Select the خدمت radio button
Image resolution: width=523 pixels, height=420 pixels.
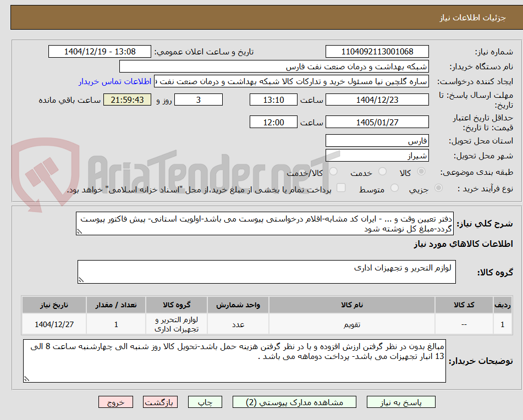coord(382,172)
